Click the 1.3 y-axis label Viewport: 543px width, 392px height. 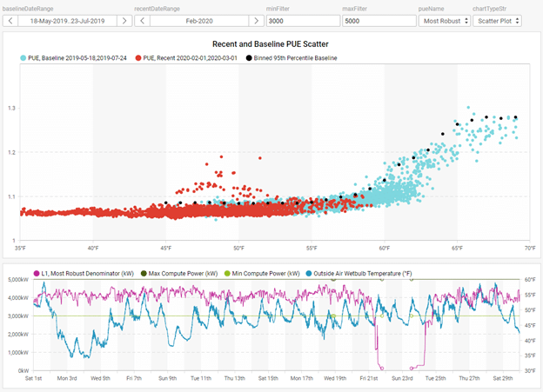pos(11,109)
